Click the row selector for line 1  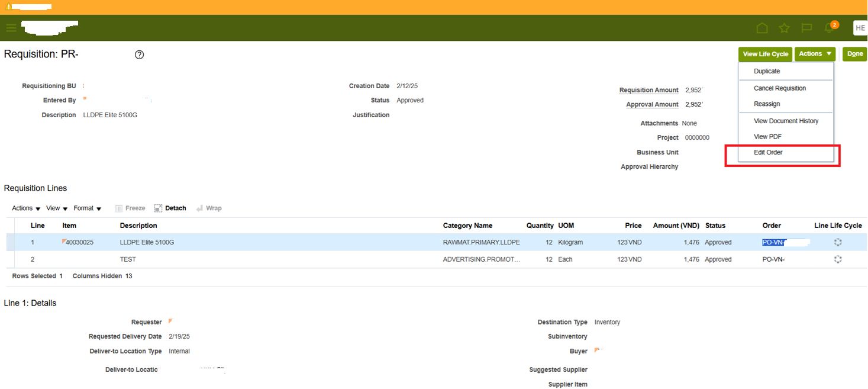click(x=11, y=242)
